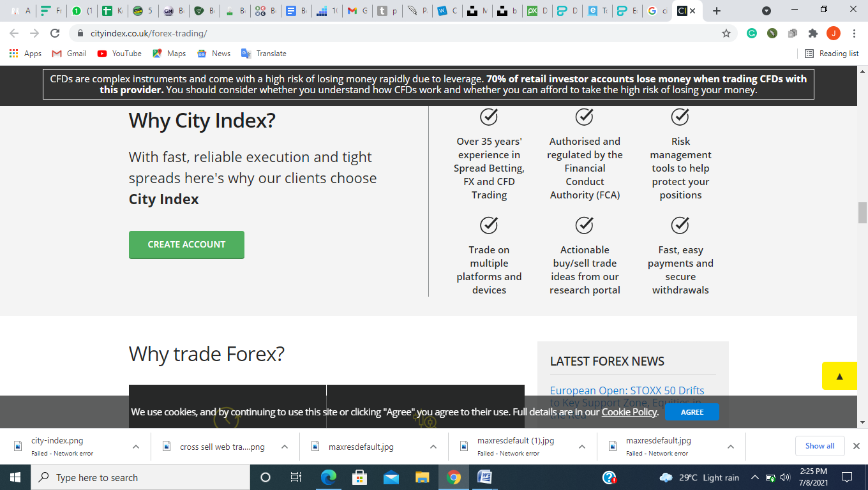Expand options for city-index.png download
The height and width of the screenshot is (490, 868).
(135, 447)
